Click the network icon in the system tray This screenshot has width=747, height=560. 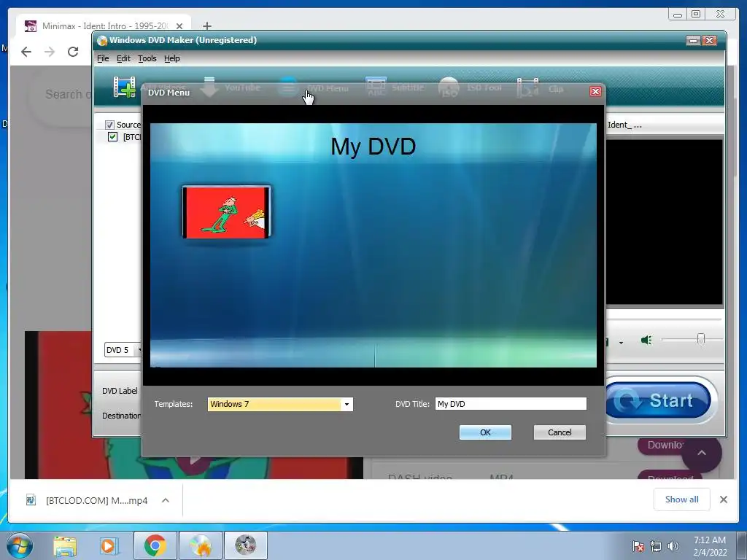click(x=656, y=546)
